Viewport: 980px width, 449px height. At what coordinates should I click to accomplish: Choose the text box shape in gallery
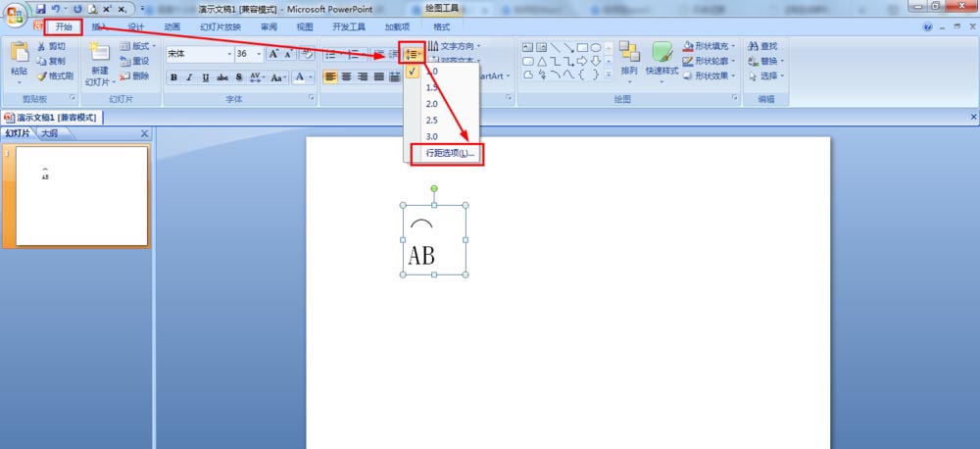point(527,47)
